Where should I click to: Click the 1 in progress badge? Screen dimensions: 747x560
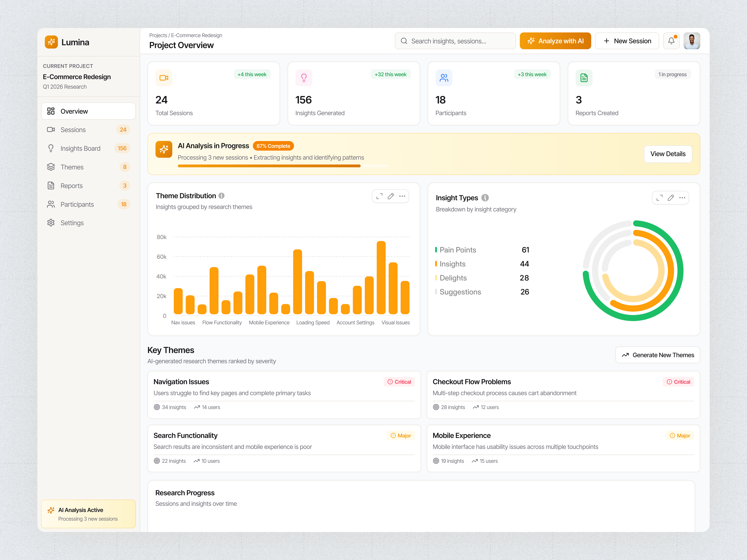pos(672,74)
